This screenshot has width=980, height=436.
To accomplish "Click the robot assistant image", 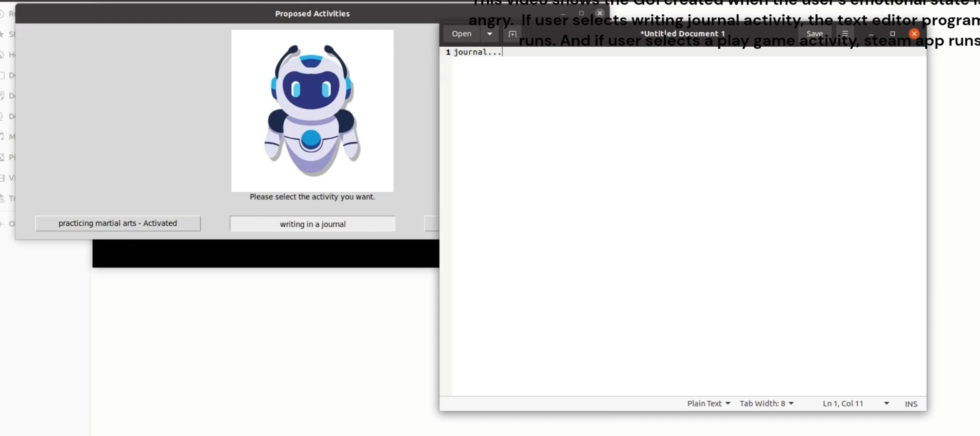I will pos(312,110).
